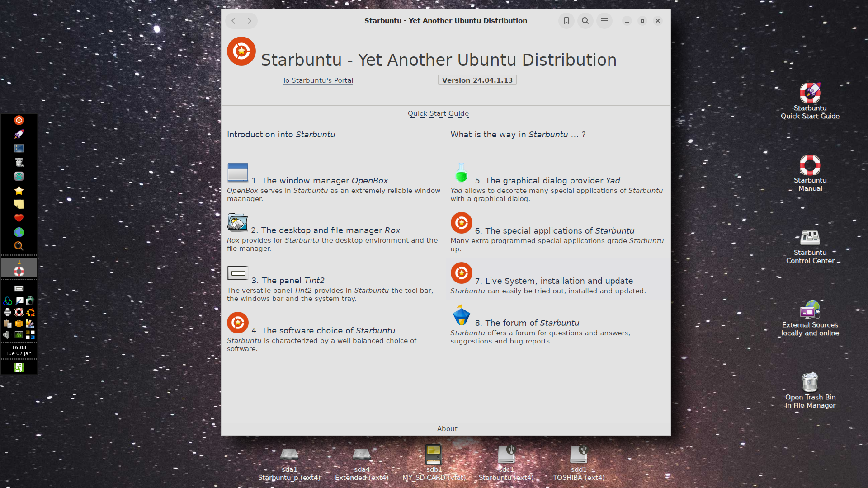Click the OpenBox window manager icon
Viewport: 868px width, 488px height.
(x=238, y=172)
